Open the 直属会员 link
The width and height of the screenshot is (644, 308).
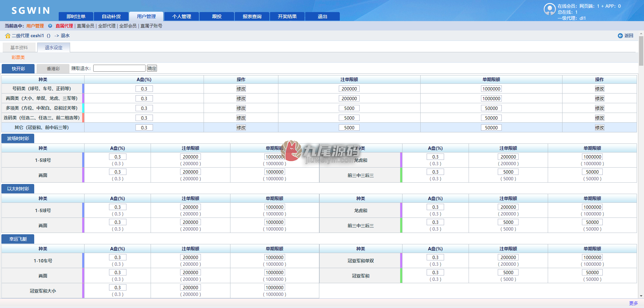click(x=86, y=26)
